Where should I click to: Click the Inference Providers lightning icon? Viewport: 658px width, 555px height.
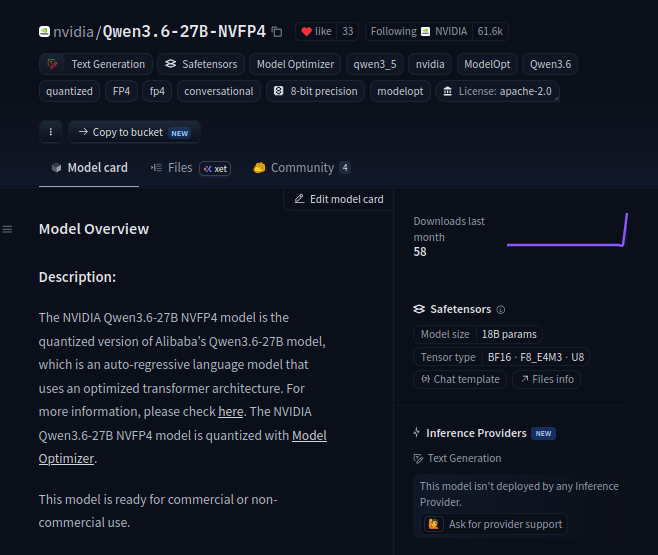(416, 433)
